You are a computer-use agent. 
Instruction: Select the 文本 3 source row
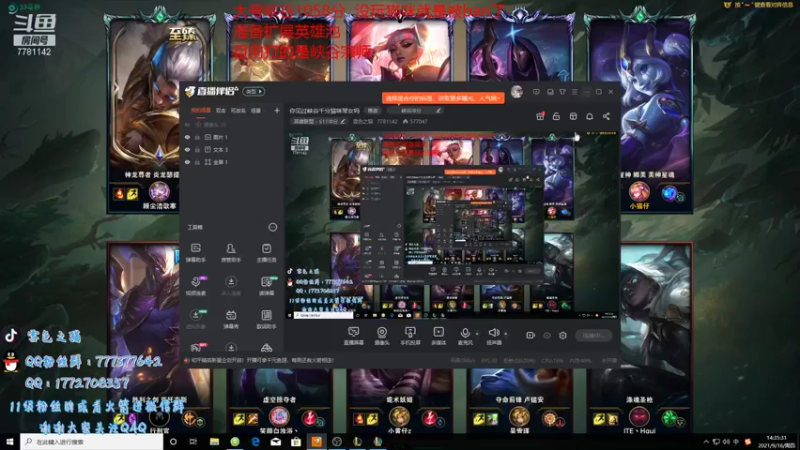click(x=233, y=149)
